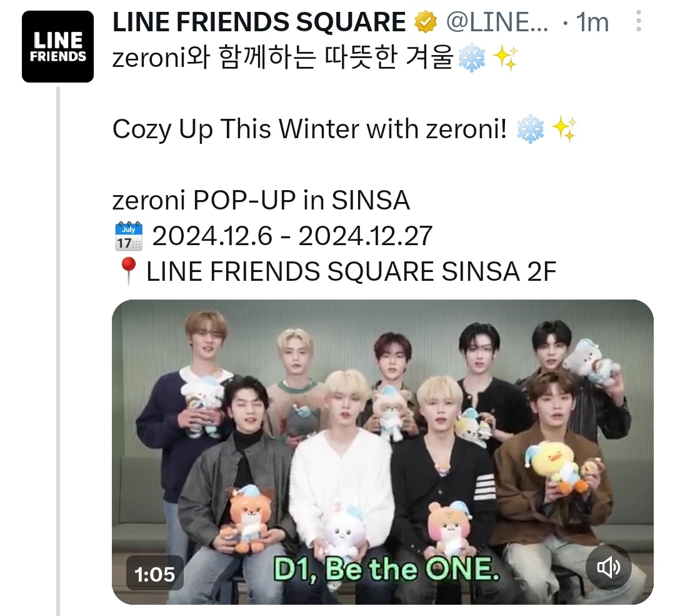This screenshot has width=675, height=616.
Task: Open the LINE FRIENDS SQUARE display name
Action: tap(259, 22)
